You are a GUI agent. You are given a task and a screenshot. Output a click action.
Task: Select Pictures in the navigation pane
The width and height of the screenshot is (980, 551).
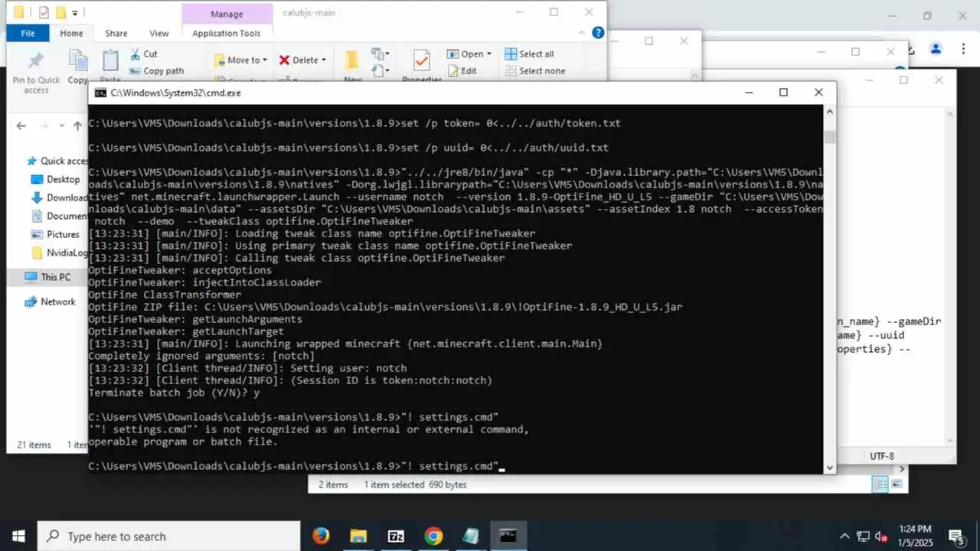pyautogui.click(x=55, y=234)
